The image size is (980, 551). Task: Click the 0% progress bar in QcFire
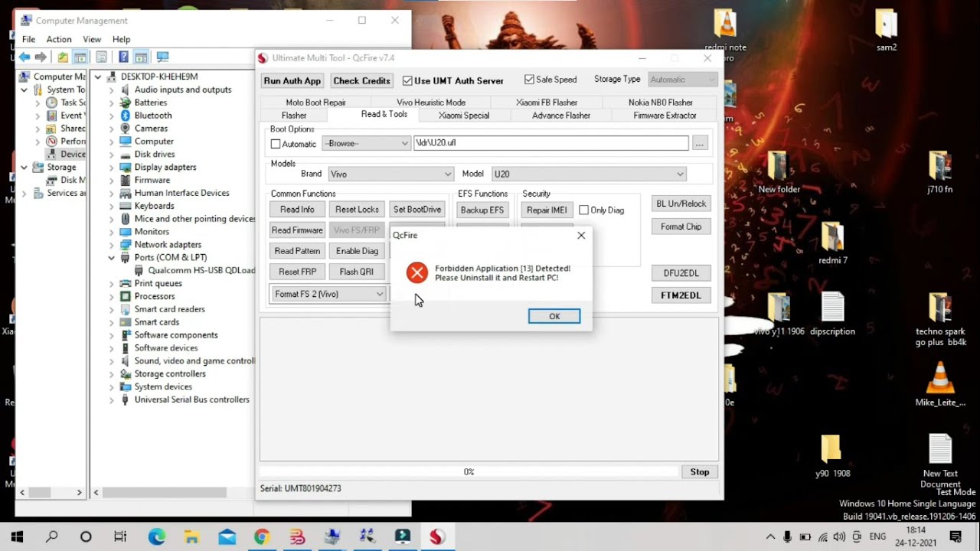click(469, 472)
